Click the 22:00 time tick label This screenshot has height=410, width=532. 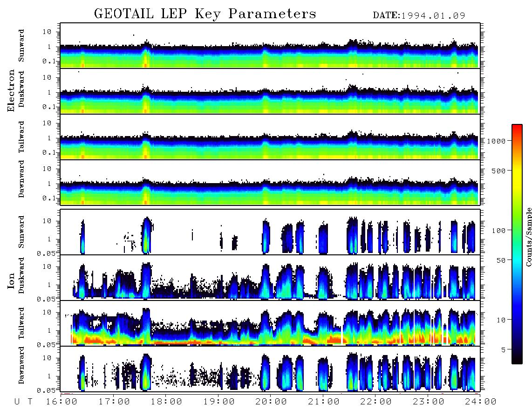coord(376,402)
